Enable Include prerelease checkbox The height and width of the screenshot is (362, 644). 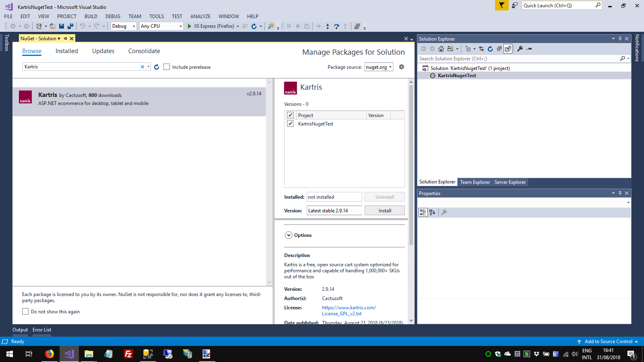pos(167,67)
